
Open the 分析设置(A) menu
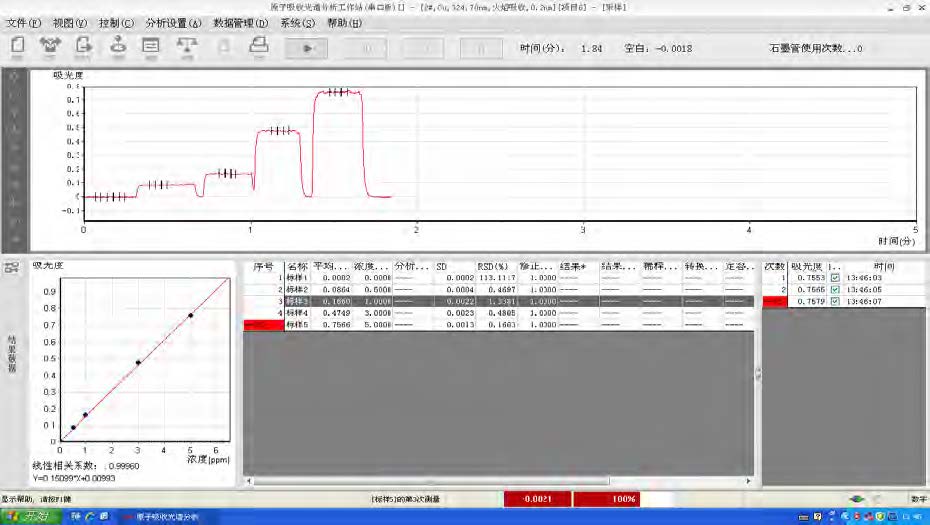pos(172,22)
